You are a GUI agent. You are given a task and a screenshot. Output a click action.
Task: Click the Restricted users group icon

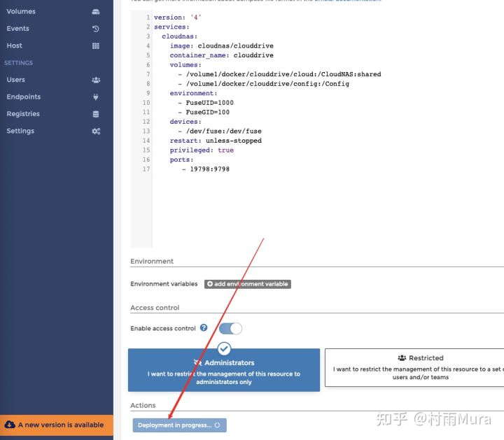click(402, 357)
